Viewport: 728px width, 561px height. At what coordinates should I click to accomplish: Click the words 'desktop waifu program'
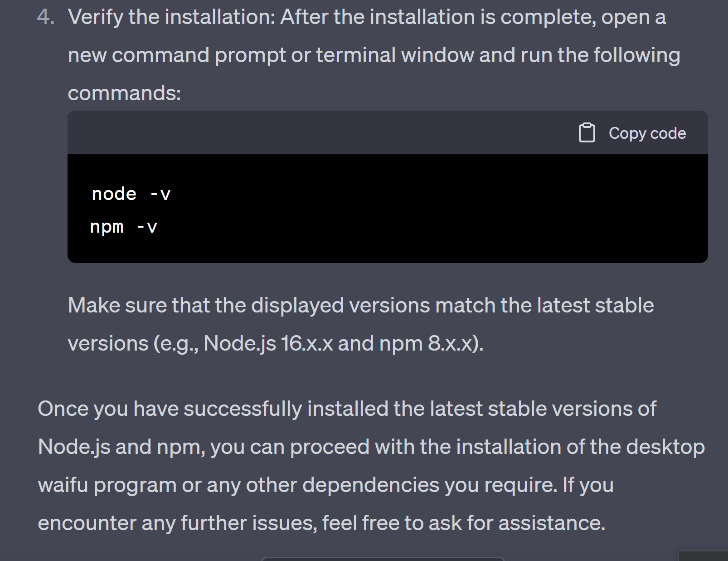371,466
